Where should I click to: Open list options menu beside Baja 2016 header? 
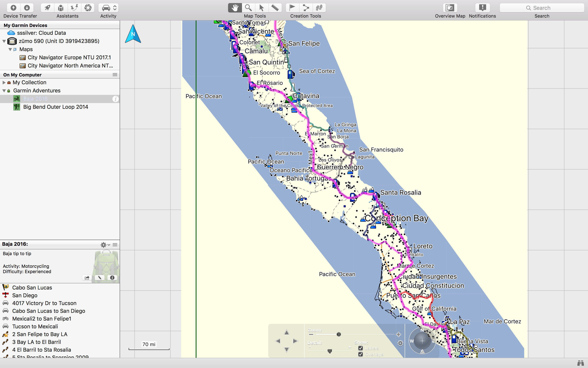click(115, 245)
